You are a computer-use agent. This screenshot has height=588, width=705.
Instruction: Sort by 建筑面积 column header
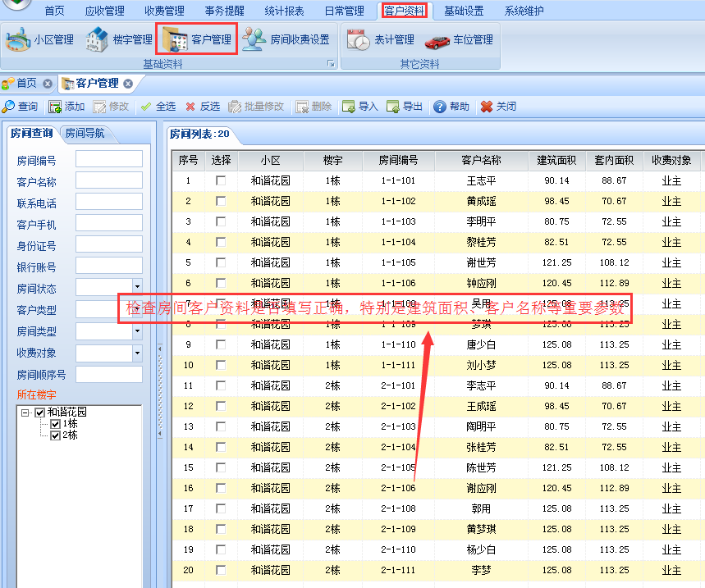tap(556, 161)
